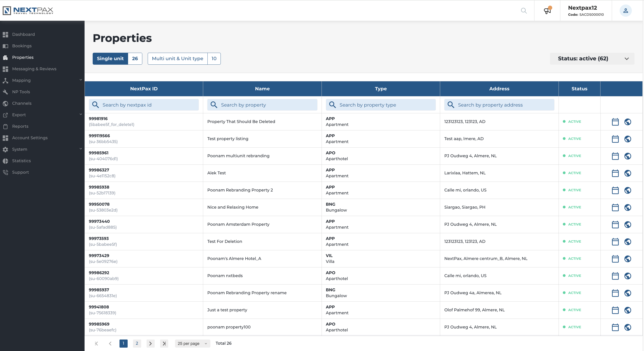Expand the Status: active (62) dropdown
This screenshot has height=351, width=644.
coord(592,58)
